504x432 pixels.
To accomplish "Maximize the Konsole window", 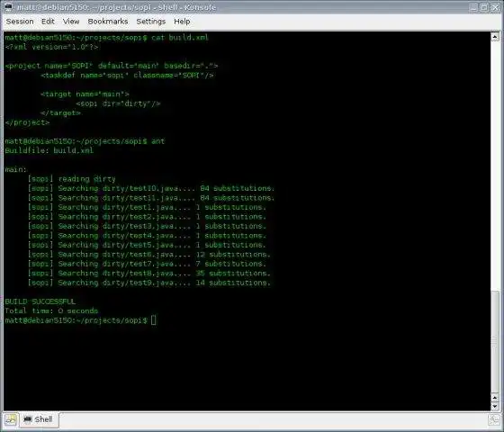I will [484, 7].
